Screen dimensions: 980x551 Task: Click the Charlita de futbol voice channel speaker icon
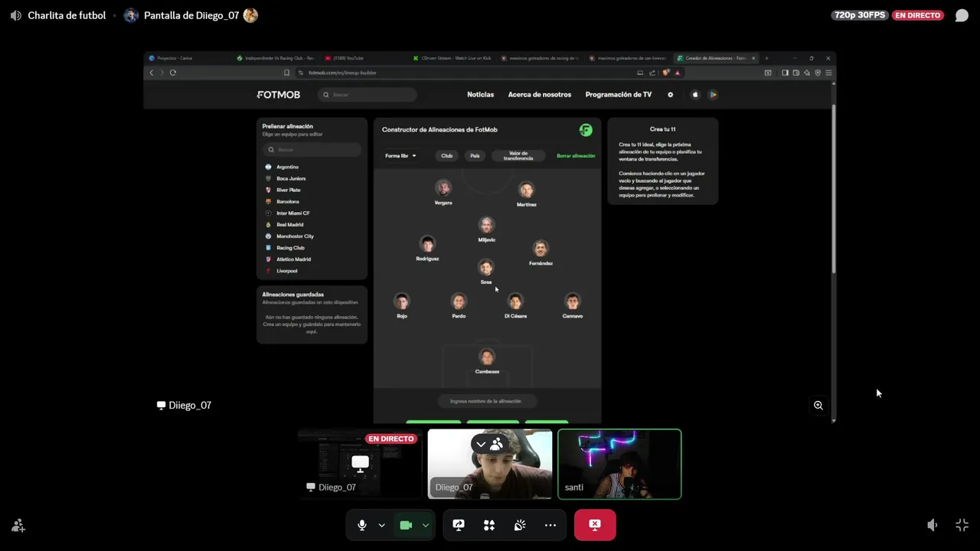[16, 15]
